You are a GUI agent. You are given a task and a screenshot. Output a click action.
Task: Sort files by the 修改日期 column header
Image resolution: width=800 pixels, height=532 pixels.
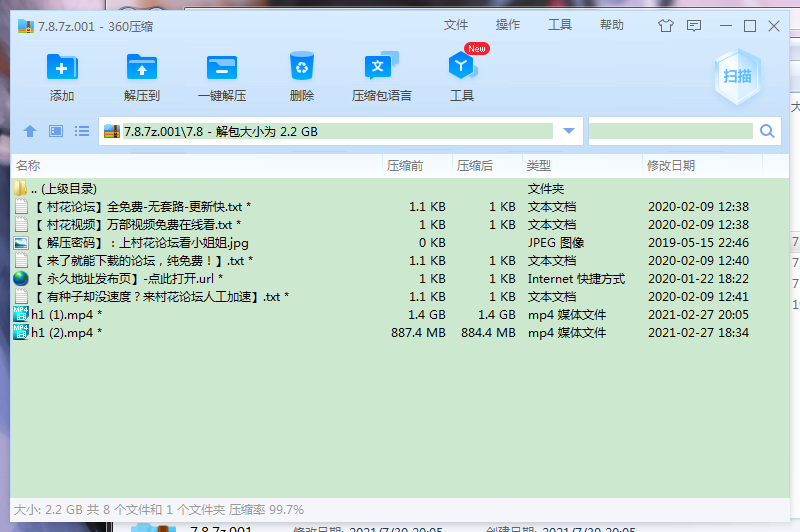pos(671,165)
